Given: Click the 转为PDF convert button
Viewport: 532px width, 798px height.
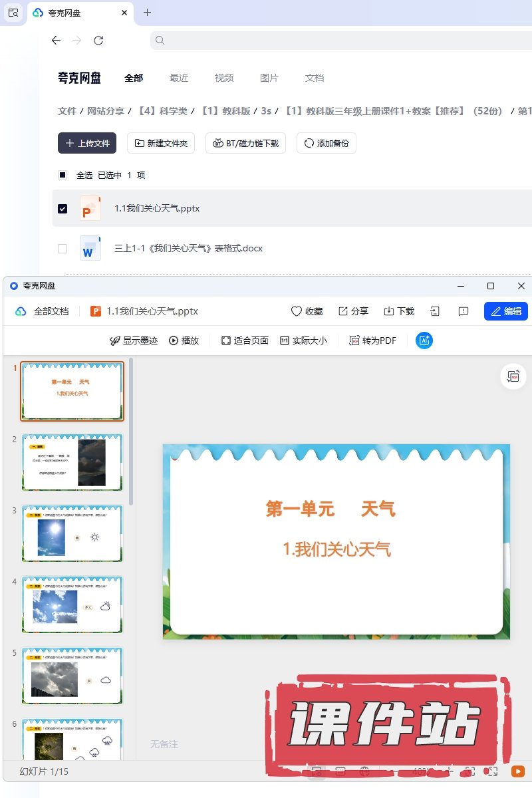Looking at the screenshot, I should pyautogui.click(x=372, y=340).
